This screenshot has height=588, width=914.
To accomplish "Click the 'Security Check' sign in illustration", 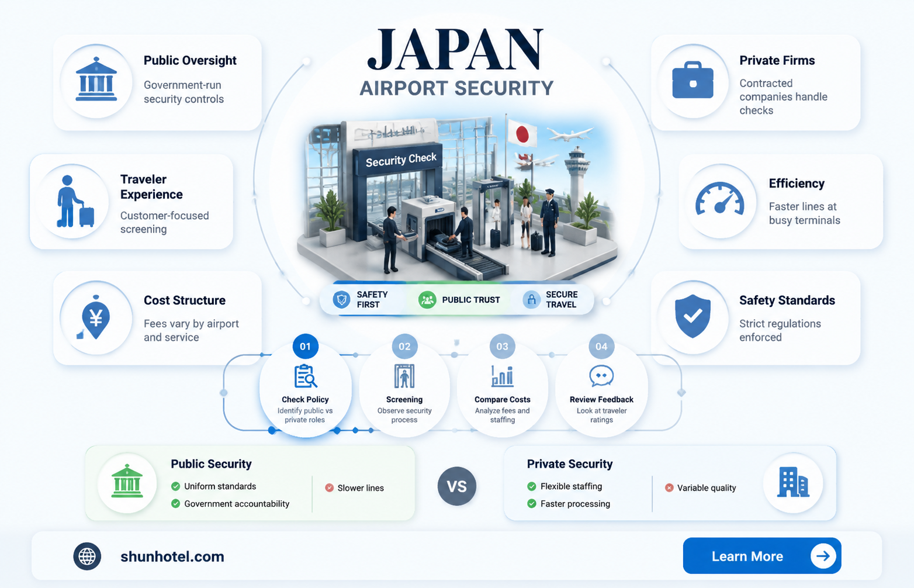I will (x=401, y=160).
